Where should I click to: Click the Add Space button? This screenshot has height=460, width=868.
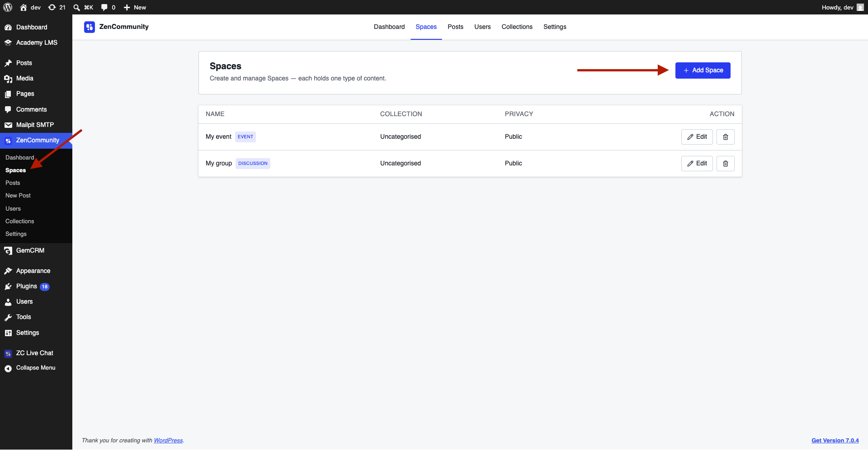coord(703,70)
